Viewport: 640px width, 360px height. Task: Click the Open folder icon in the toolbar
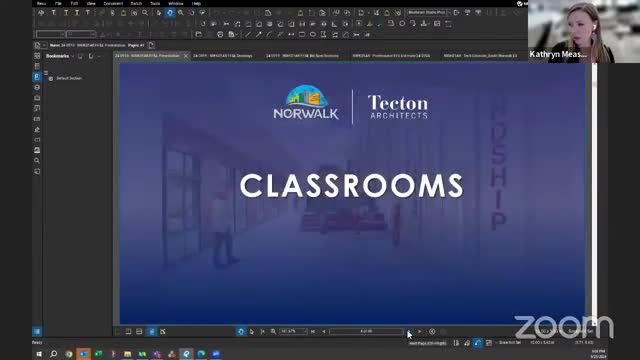coord(198,35)
